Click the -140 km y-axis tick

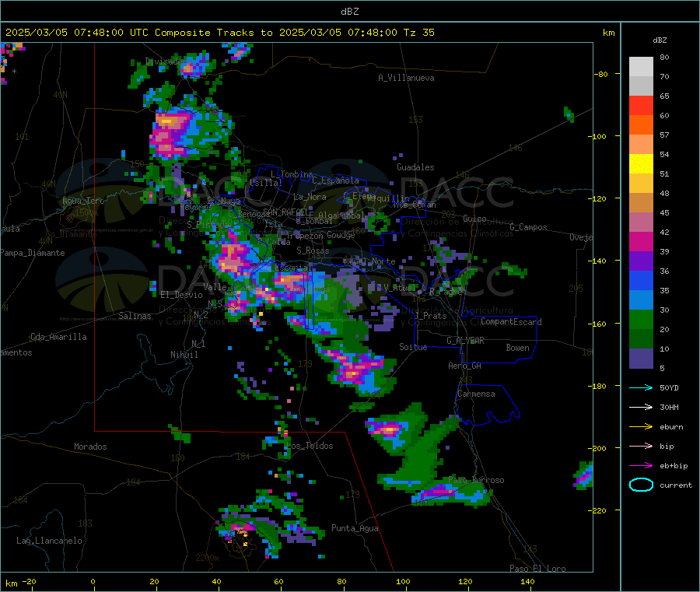599,261
